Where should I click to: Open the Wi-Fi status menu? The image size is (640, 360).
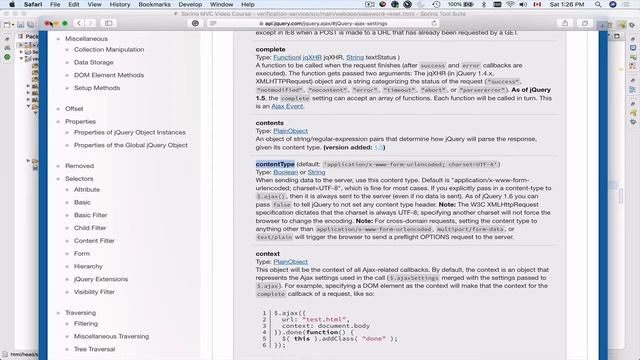coord(510,4)
